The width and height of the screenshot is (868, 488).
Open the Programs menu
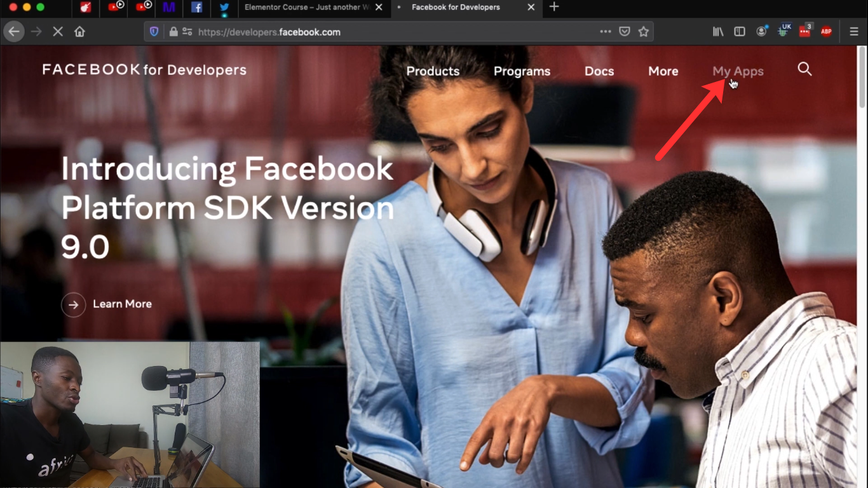click(x=522, y=71)
